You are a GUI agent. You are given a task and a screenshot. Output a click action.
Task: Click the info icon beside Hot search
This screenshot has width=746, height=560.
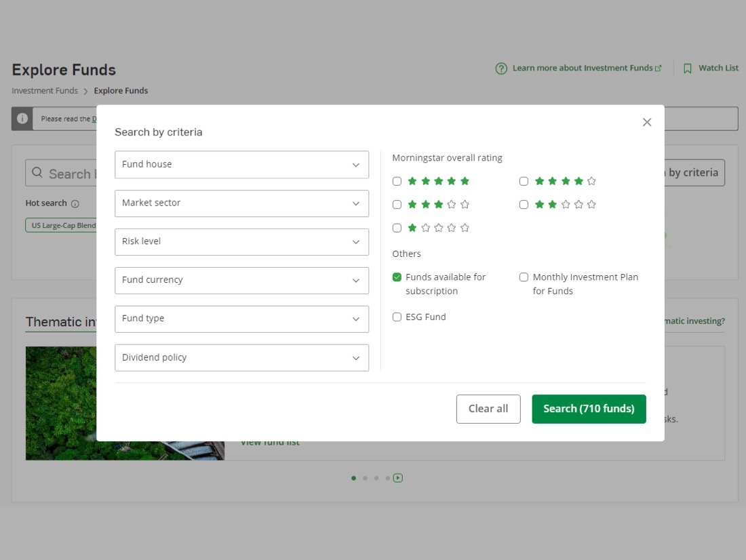coord(75,203)
